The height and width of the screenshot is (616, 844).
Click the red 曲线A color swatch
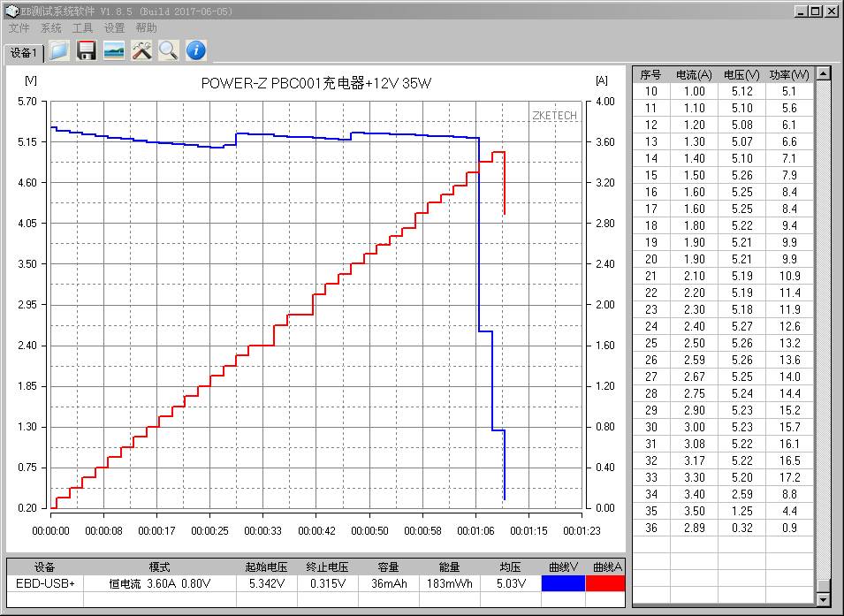[x=605, y=583]
